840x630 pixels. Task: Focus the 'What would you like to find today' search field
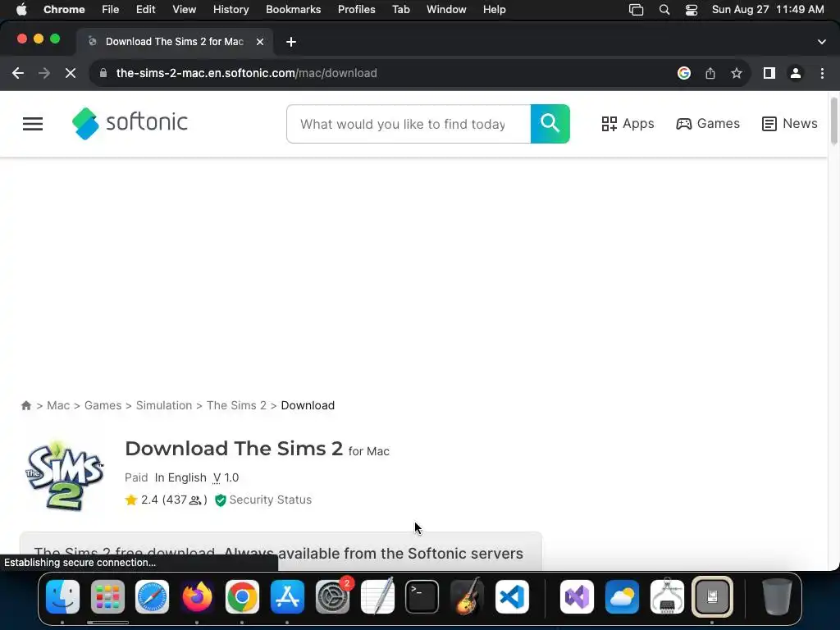409,124
